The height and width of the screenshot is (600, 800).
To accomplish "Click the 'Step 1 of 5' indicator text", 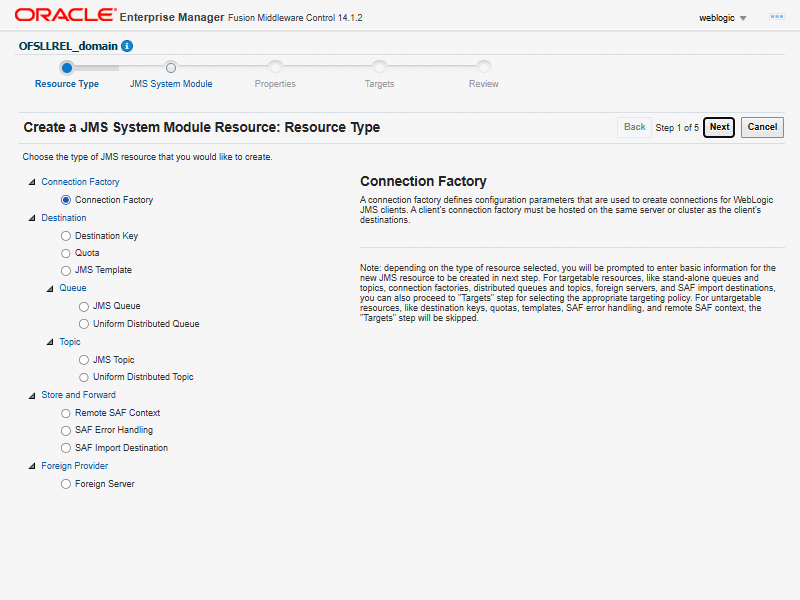I will coord(677,128).
